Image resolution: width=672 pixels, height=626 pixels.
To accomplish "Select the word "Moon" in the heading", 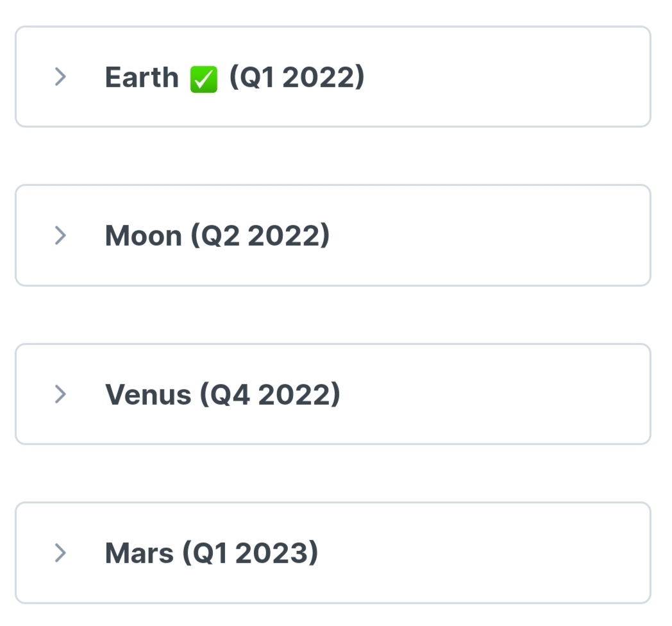I will pyautogui.click(x=144, y=236).
